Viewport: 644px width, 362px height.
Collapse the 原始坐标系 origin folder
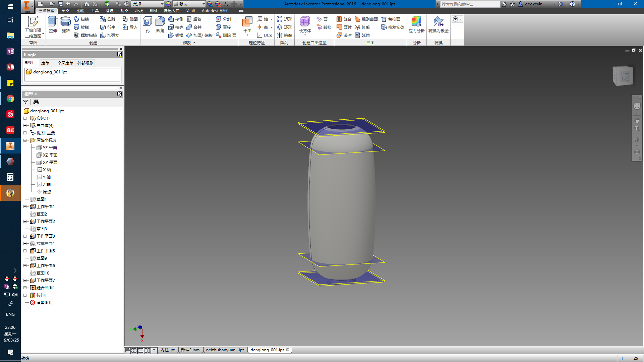(x=25, y=140)
